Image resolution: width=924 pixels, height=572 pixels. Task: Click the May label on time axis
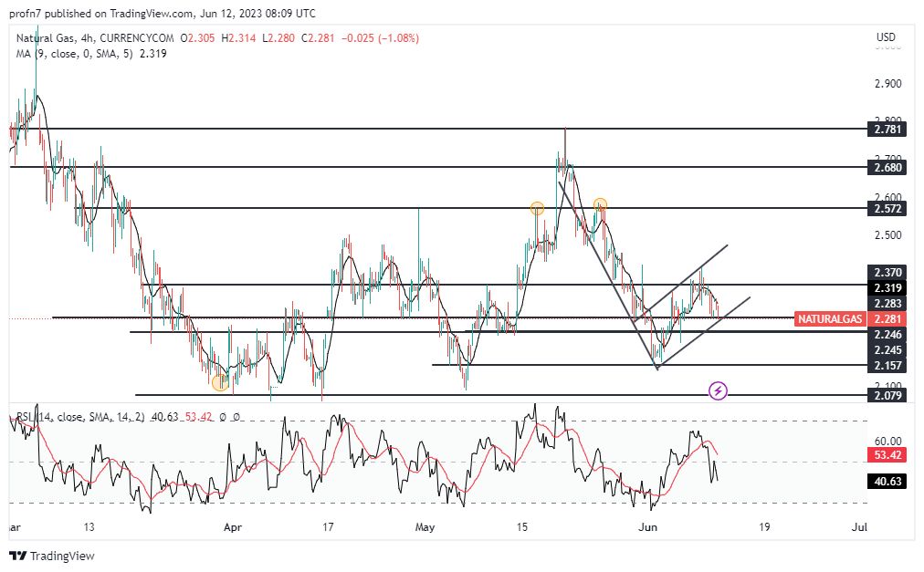point(425,526)
